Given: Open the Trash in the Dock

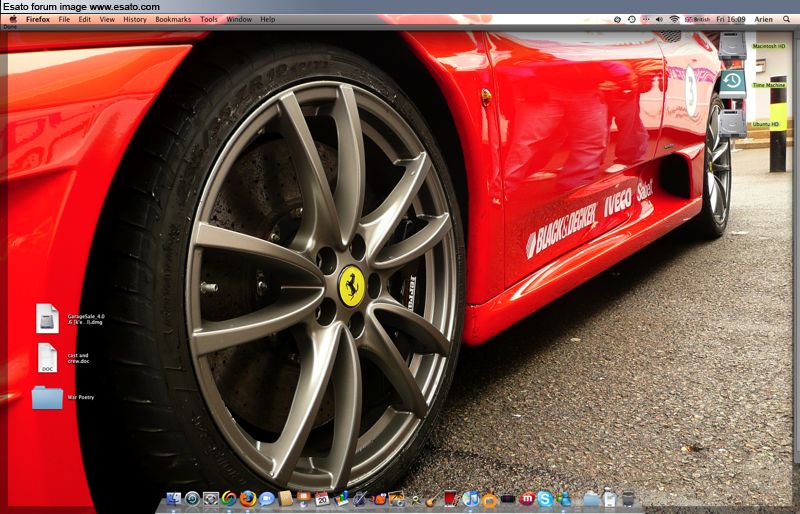Looking at the screenshot, I should pyautogui.click(x=629, y=499).
